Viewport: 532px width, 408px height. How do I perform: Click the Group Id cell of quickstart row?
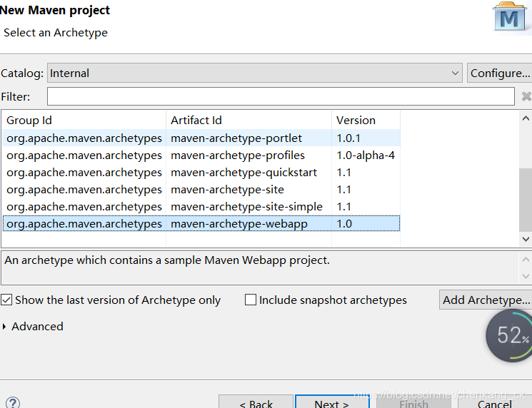click(x=84, y=173)
